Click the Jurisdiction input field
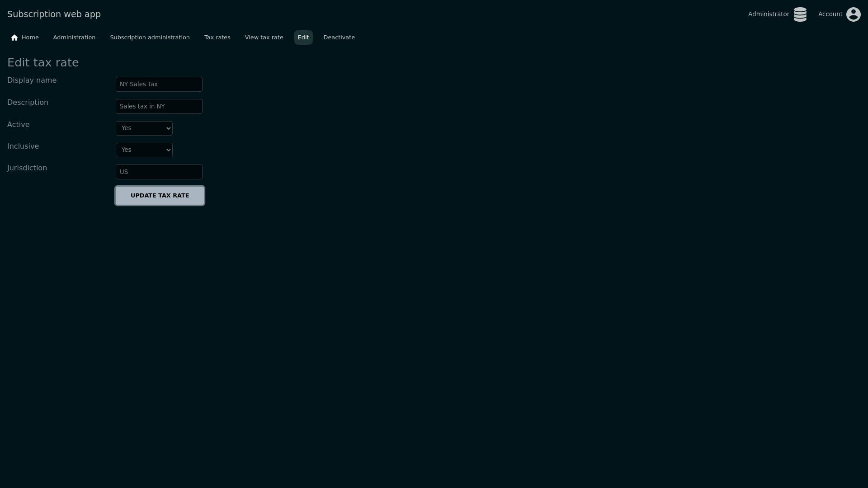This screenshot has width=868, height=488. pos(159,172)
